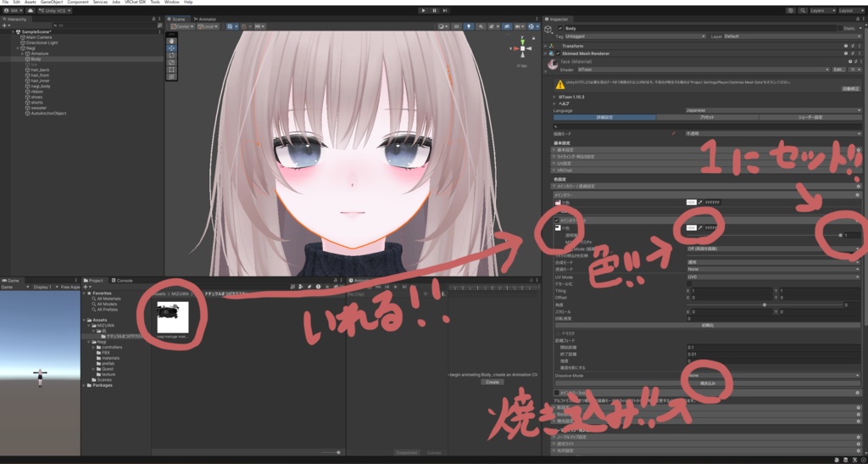
Task: Open the cloud services icon
Action: click(x=30, y=10)
